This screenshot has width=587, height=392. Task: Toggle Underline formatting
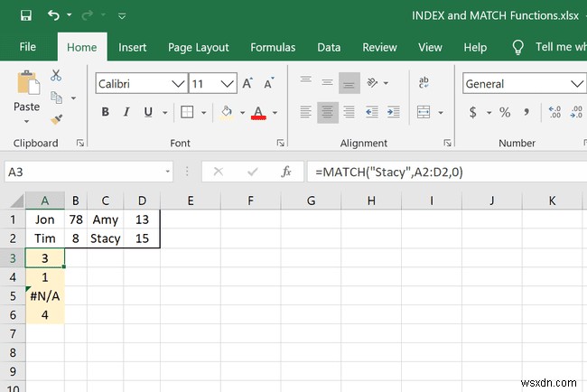(x=148, y=112)
